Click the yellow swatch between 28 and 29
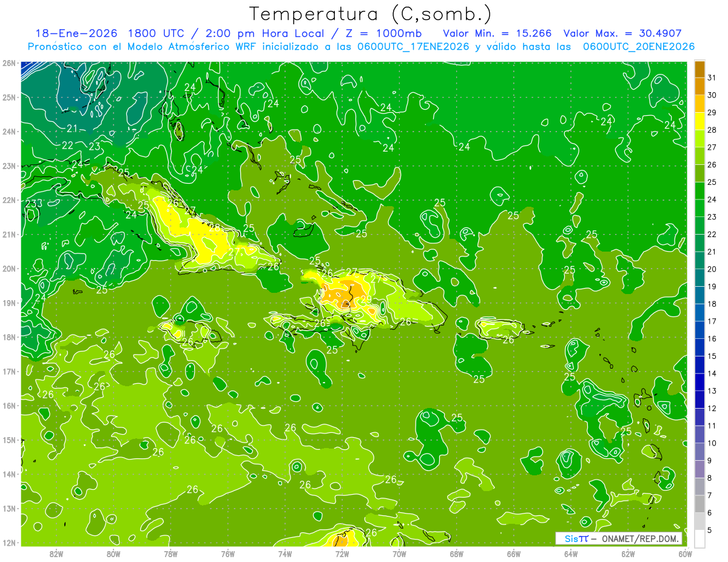The height and width of the screenshot is (562, 728). [x=699, y=121]
